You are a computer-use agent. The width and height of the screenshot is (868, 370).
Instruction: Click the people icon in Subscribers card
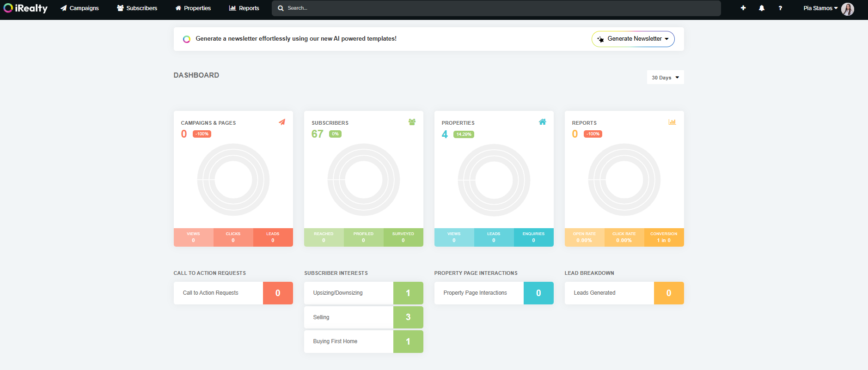(x=412, y=122)
